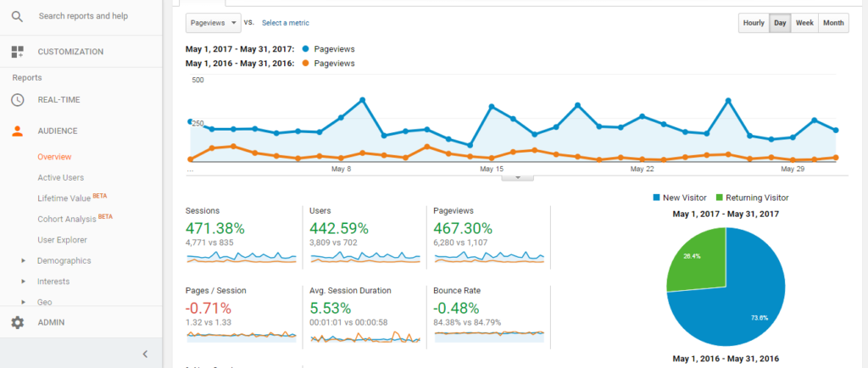Click the search magnifier icon
Image resolution: width=868 pixels, height=368 pixels.
[17, 16]
